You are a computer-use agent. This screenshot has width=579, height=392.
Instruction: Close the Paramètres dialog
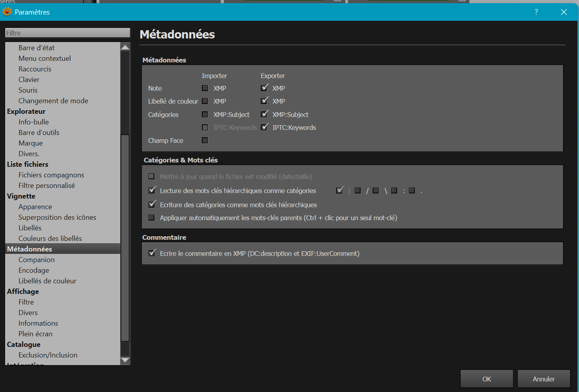point(564,12)
